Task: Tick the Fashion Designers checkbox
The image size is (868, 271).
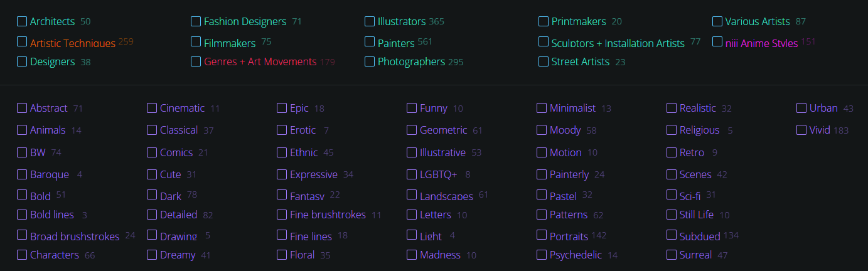Action: pyautogui.click(x=196, y=21)
